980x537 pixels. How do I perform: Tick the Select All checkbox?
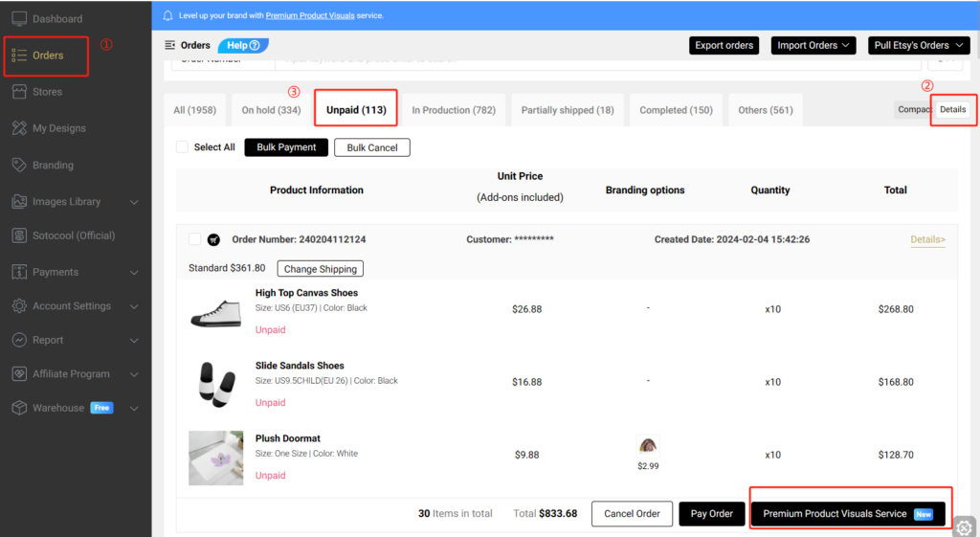[x=182, y=146]
